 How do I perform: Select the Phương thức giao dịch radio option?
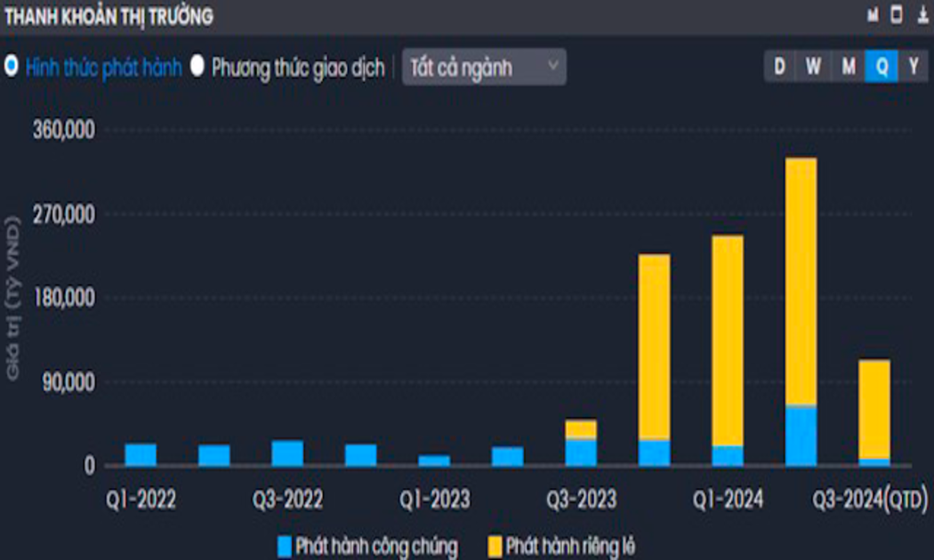pos(197,67)
